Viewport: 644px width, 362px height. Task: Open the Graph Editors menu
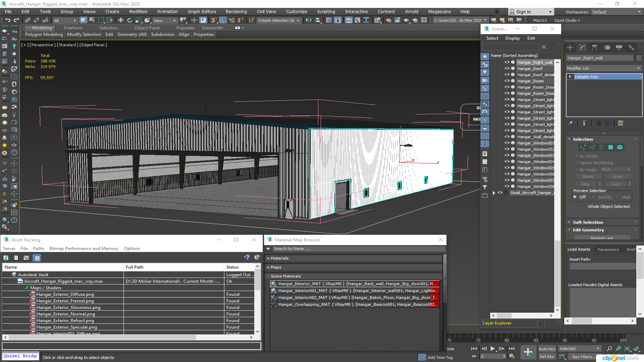pyautogui.click(x=202, y=12)
